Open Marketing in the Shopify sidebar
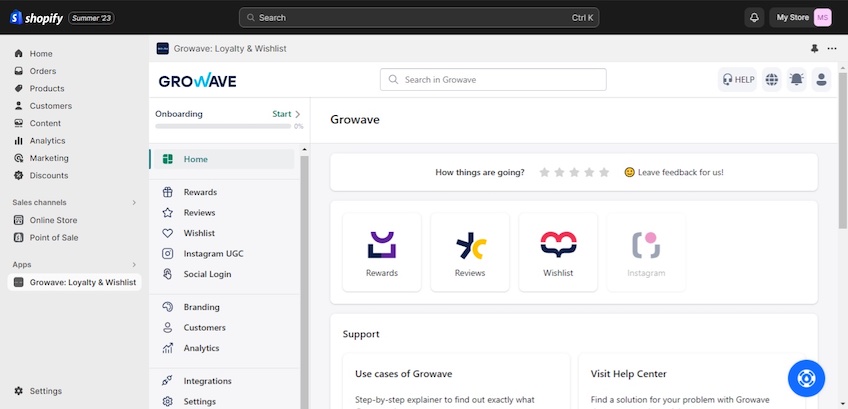Screen dimensions: 848x409 pos(49,158)
